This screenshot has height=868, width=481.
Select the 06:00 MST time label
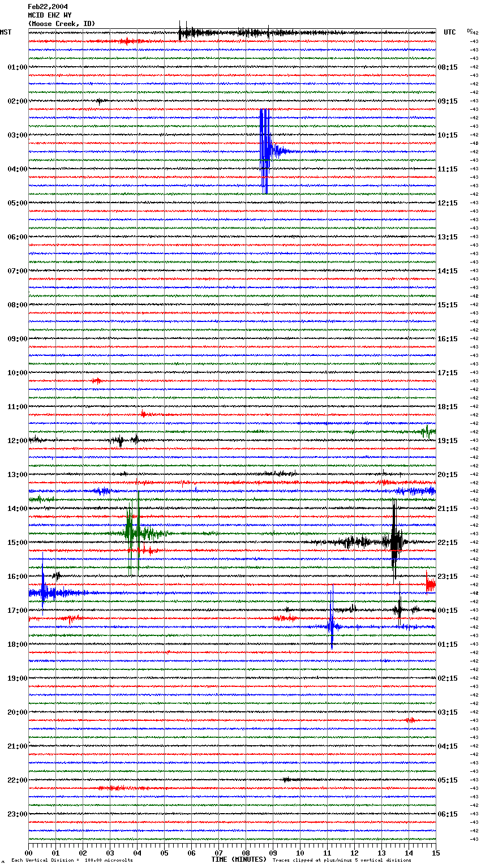coord(17,237)
